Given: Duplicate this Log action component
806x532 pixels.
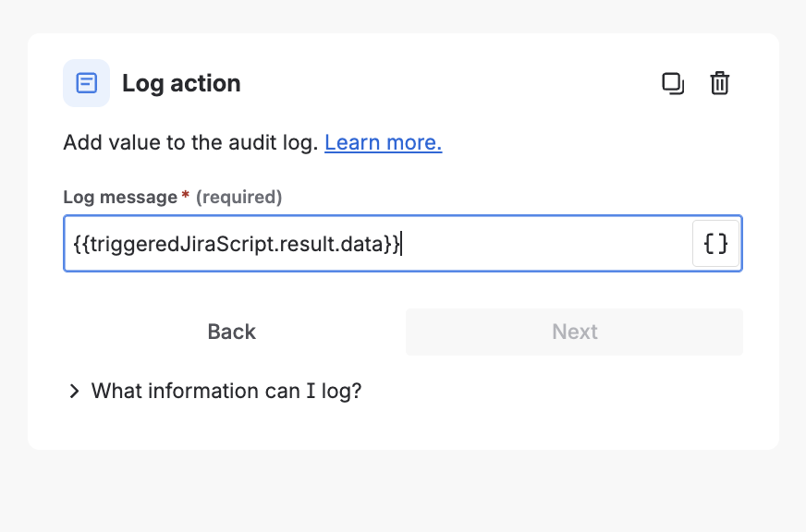Looking at the screenshot, I should click(x=673, y=83).
